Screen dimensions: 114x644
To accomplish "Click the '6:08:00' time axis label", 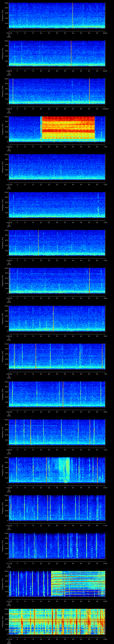I will tap(9, 450).
